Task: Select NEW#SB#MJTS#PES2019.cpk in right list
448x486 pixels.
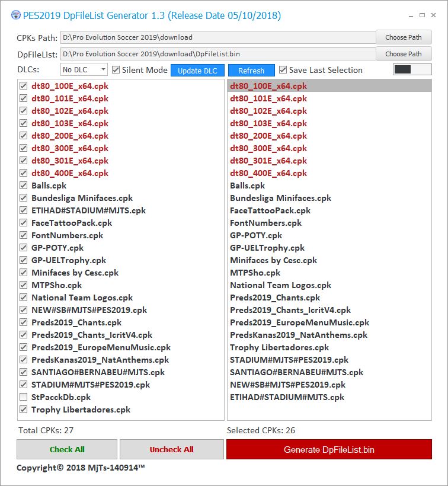Action: pos(329,384)
